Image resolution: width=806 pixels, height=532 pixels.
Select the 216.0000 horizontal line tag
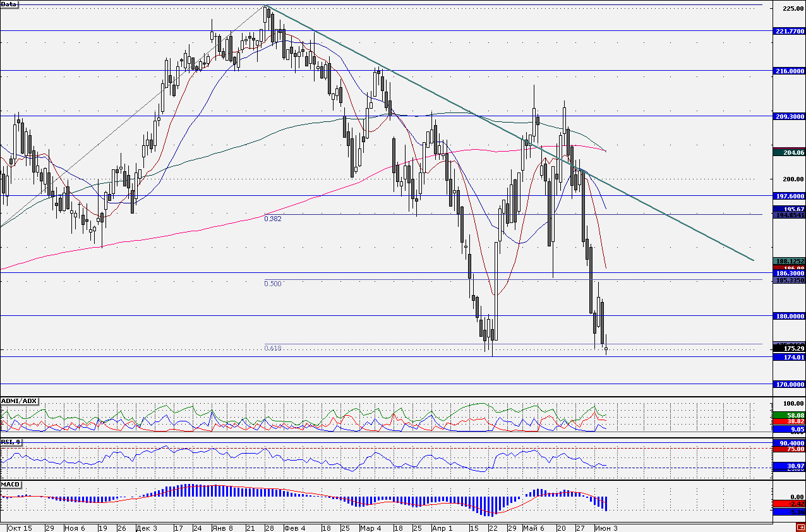point(789,71)
